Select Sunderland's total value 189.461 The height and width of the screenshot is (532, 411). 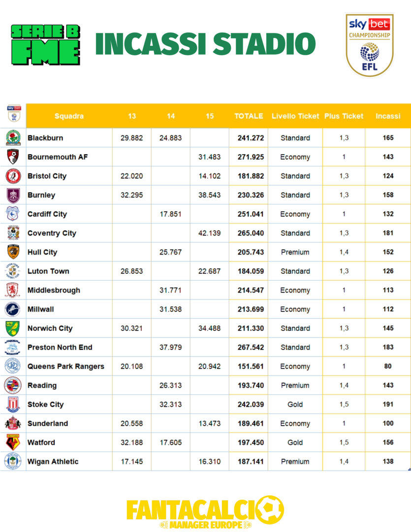pos(249,424)
